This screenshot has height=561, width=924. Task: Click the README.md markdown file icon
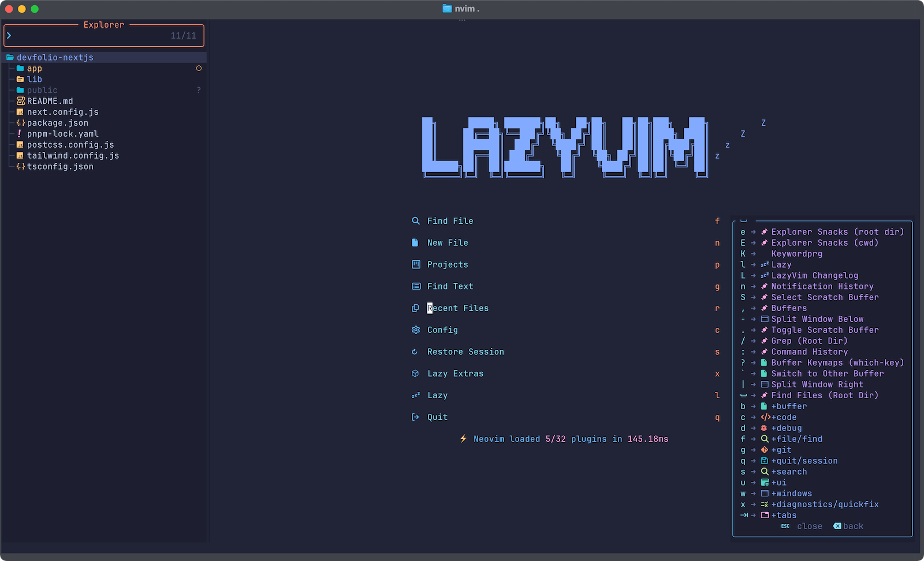pyautogui.click(x=21, y=101)
